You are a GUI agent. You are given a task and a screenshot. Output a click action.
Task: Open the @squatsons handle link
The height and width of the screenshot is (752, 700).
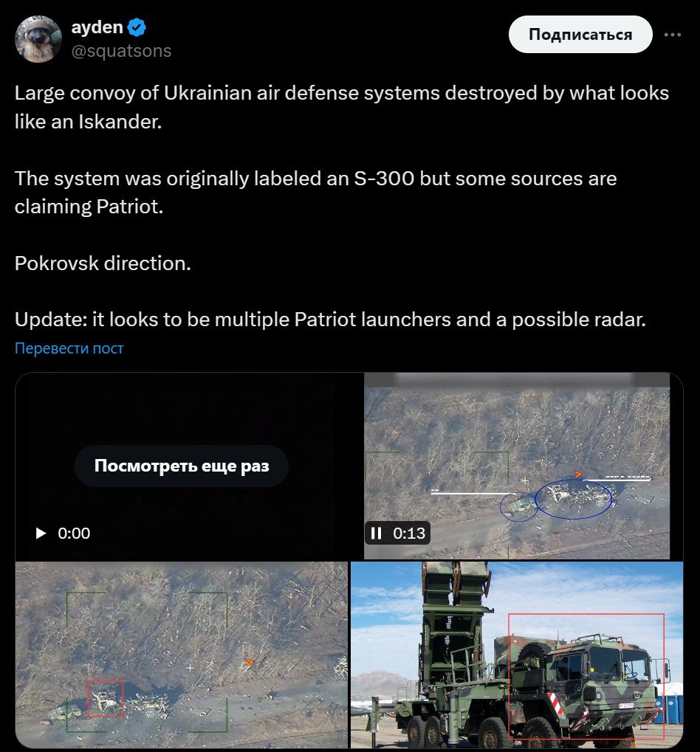121,50
